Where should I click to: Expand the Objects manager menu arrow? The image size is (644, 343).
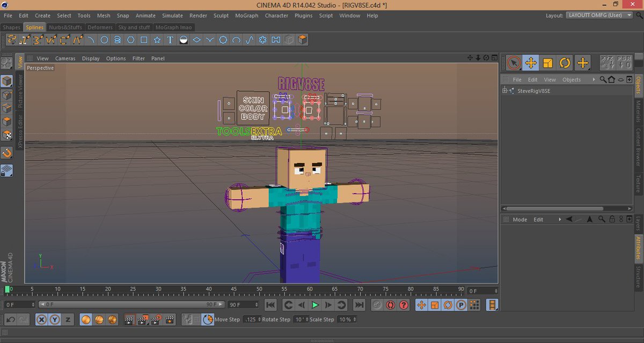pyautogui.click(x=594, y=79)
